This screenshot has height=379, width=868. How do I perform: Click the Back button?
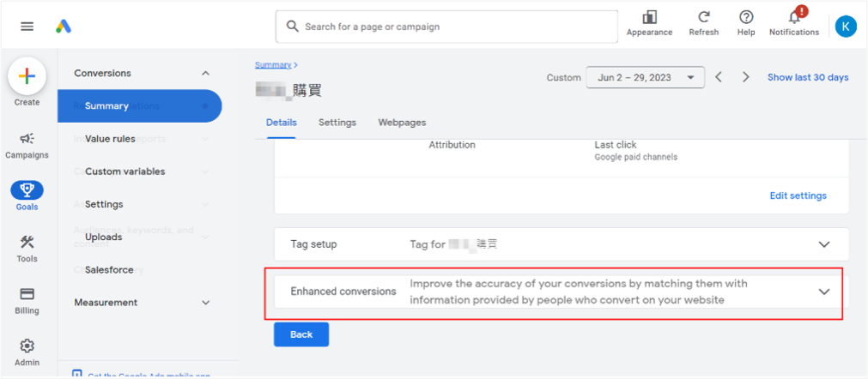coord(301,334)
